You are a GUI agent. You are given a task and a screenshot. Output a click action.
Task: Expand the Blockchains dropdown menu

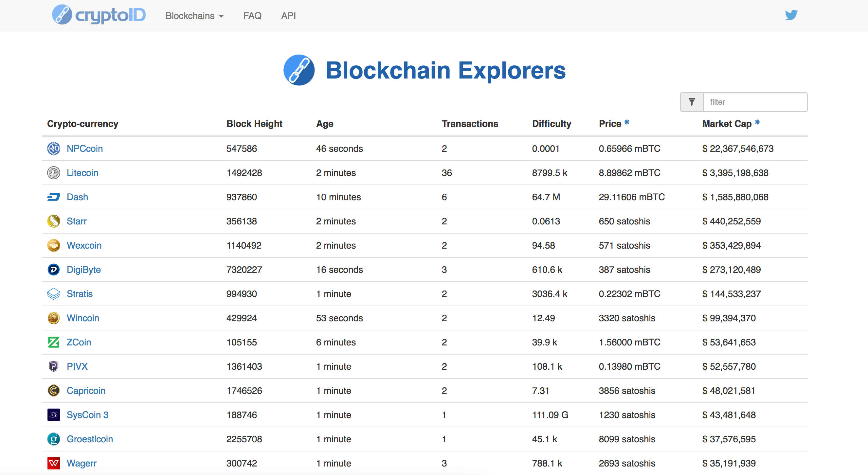tap(194, 16)
